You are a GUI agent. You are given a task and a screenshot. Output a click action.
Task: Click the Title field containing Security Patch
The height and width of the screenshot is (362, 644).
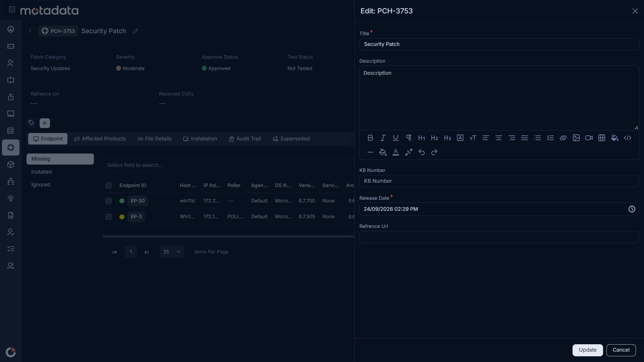point(499,44)
